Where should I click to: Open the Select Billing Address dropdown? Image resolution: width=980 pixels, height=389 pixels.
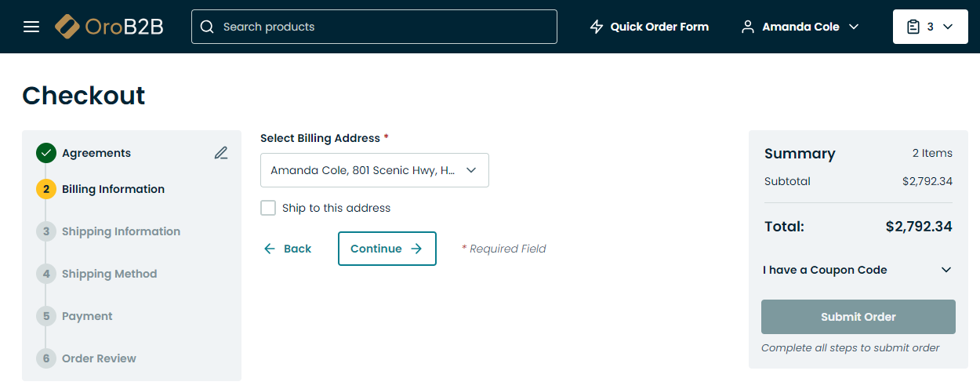point(374,170)
